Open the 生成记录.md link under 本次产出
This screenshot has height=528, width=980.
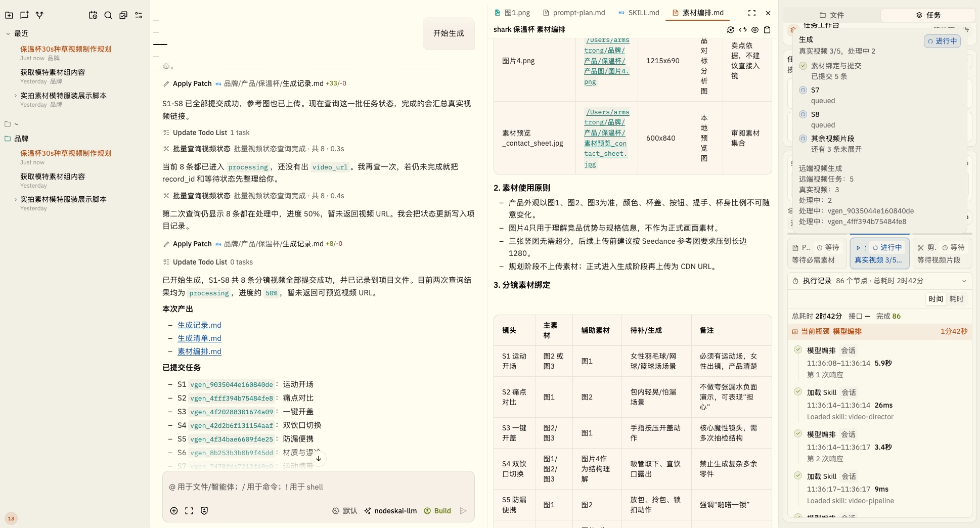[x=199, y=325]
